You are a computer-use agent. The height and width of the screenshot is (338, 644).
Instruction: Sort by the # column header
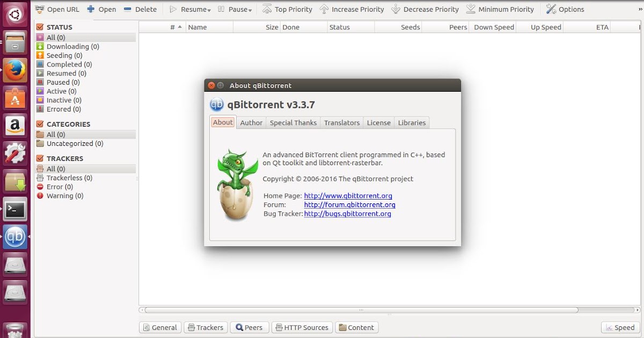[162, 27]
